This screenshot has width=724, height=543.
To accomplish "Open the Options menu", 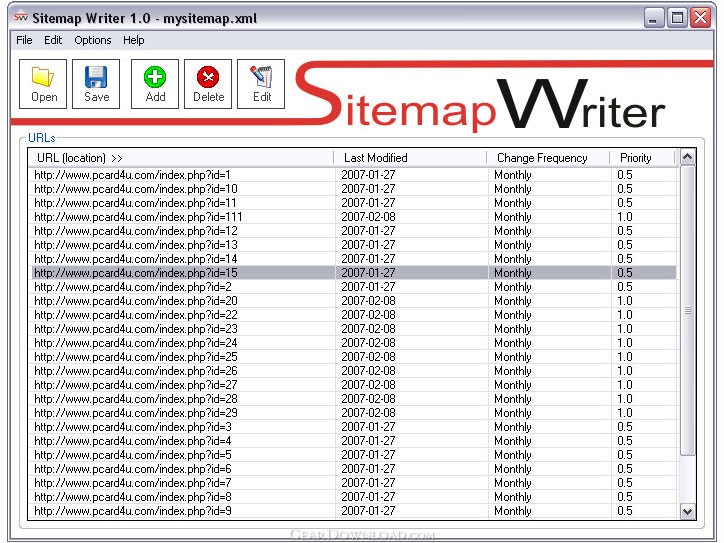I will (x=93, y=40).
